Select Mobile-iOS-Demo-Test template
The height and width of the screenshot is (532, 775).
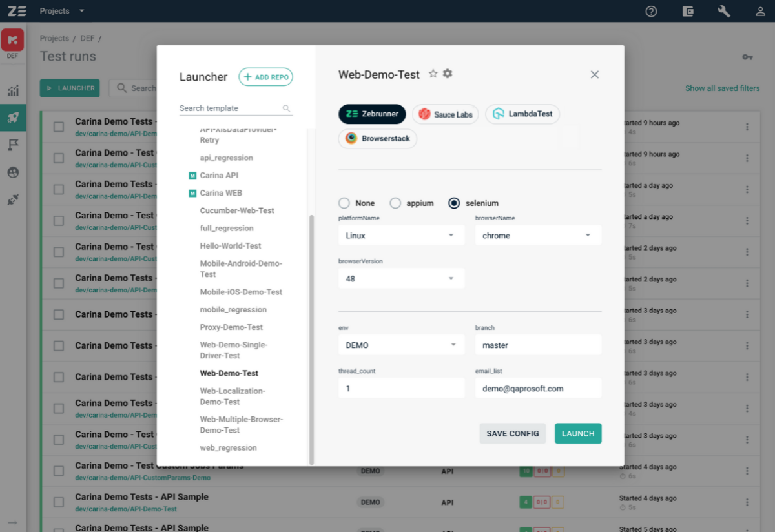click(241, 292)
